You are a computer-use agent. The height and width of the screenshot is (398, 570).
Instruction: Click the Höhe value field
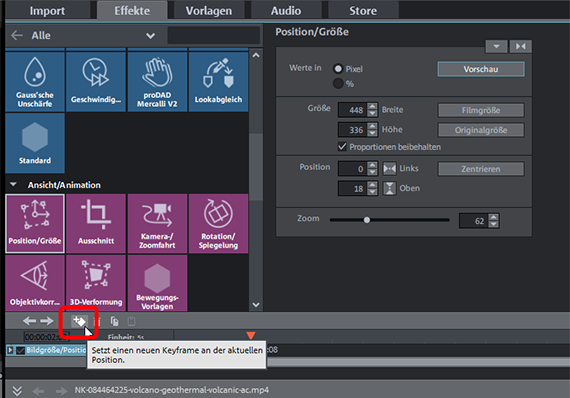(352, 130)
